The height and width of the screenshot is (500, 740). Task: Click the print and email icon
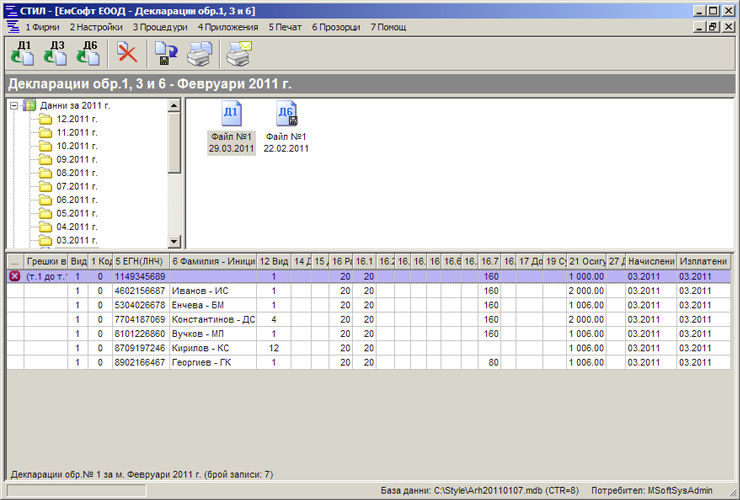tap(239, 53)
